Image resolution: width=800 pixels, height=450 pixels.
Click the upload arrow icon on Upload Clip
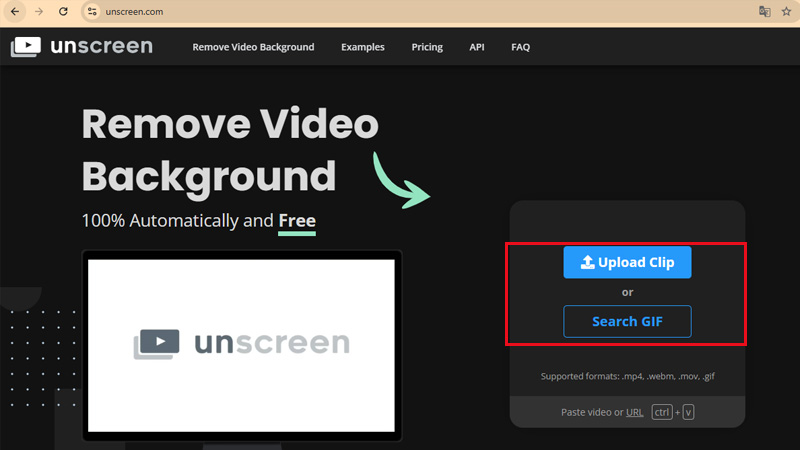pyautogui.click(x=587, y=263)
